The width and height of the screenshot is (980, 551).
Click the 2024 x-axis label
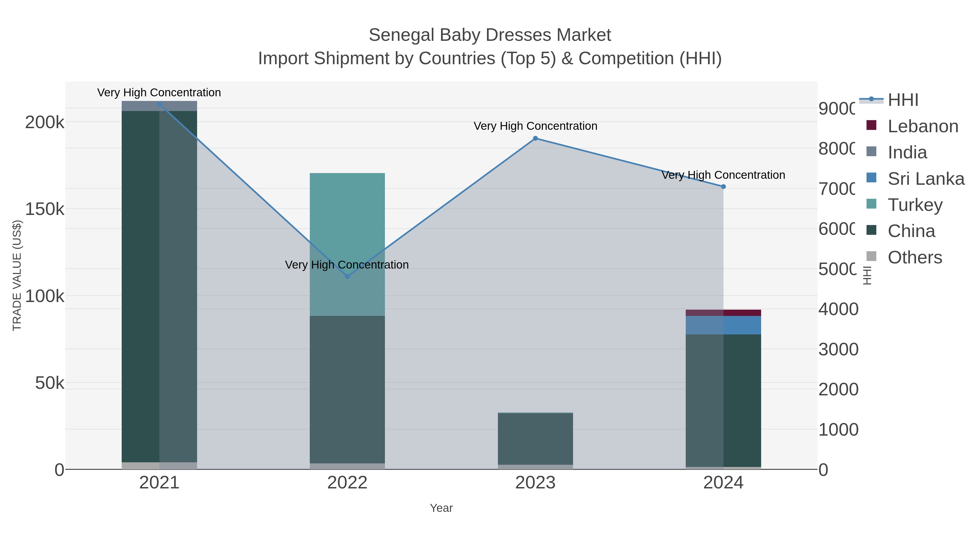(723, 483)
